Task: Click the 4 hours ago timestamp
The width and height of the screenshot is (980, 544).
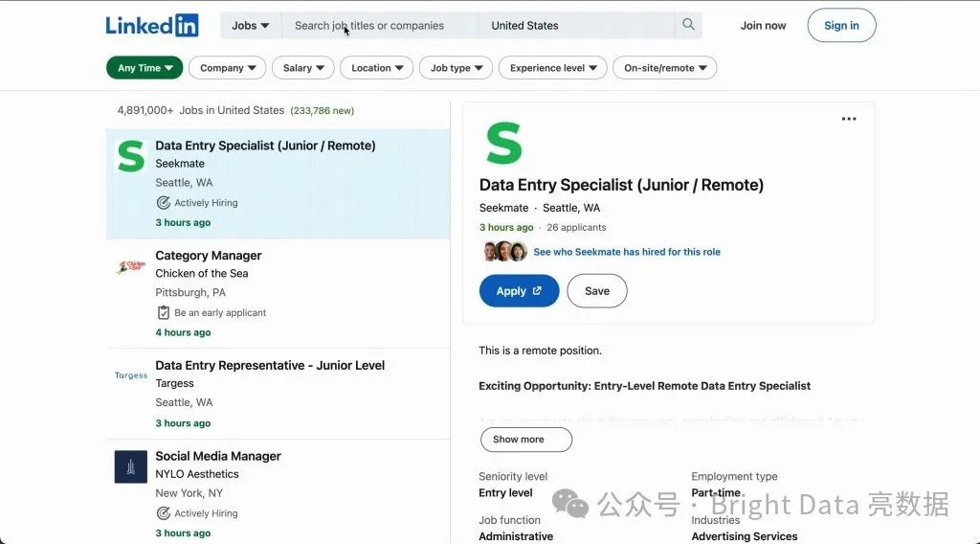Action: pyautogui.click(x=183, y=332)
